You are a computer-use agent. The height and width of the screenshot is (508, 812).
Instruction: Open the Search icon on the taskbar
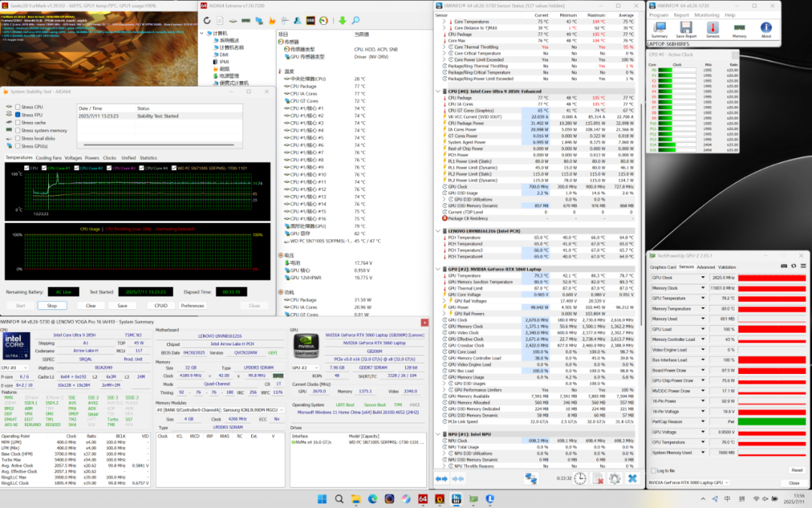tap(339, 499)
